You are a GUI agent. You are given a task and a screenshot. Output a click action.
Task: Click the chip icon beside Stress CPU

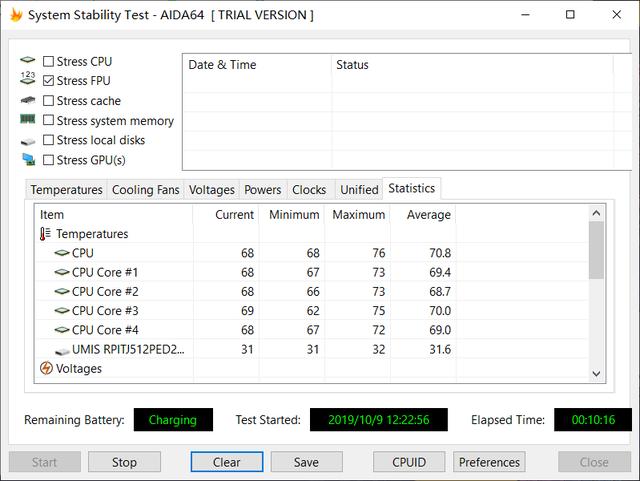[x=28, y=60]
